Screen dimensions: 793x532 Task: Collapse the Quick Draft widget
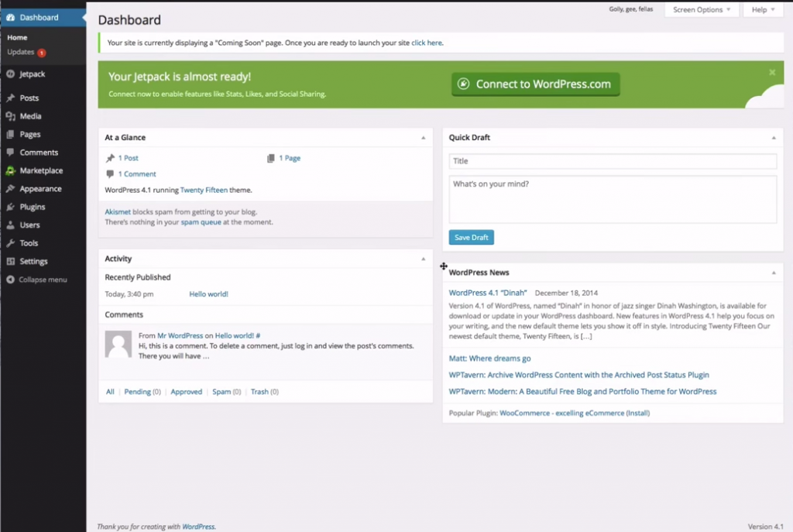774,138
